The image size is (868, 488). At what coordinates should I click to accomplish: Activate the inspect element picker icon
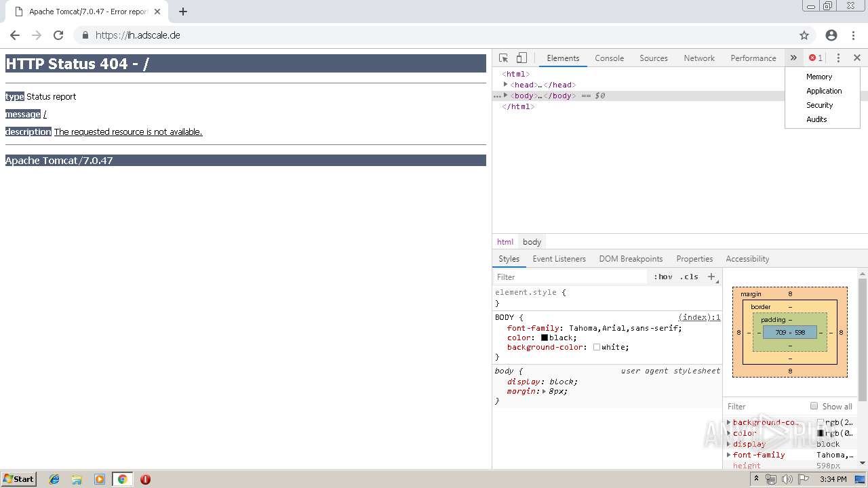[503, 58]
